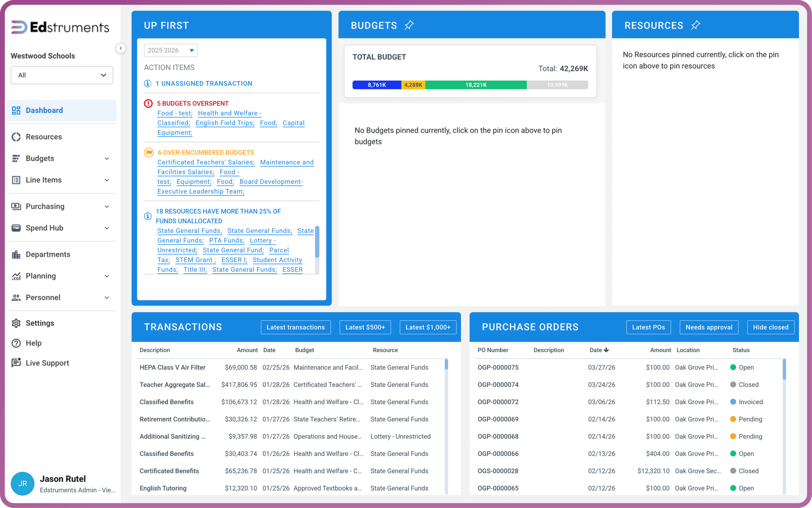Open the 2025-2026 fiscal year dropdown
The width and height of the screenshot is (812, 508).
coord(171,50)
